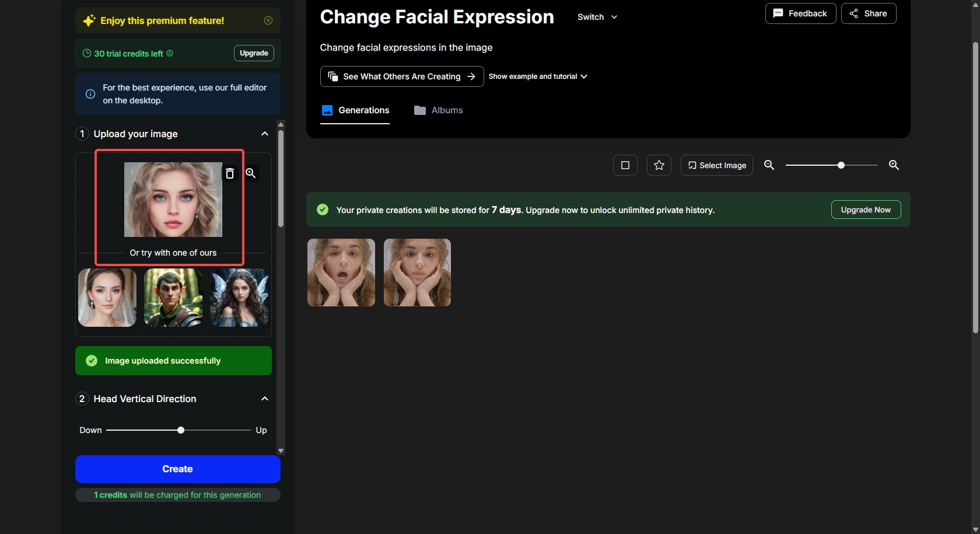Expand Show example and tutorial
The height and width of the screenshot is (534, 980).
tap(538, 76)
